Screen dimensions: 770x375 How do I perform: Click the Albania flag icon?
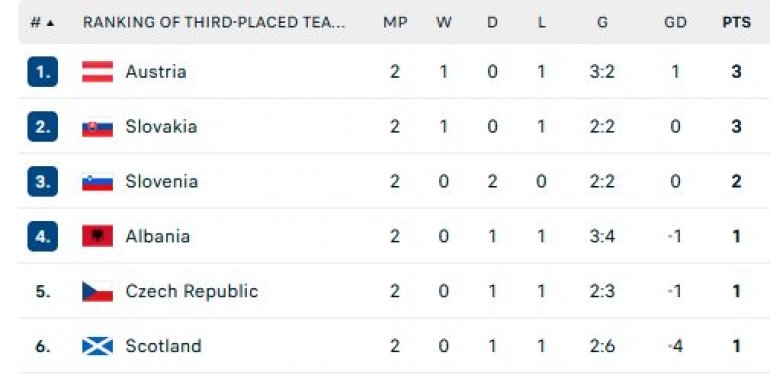click(97, 236)
